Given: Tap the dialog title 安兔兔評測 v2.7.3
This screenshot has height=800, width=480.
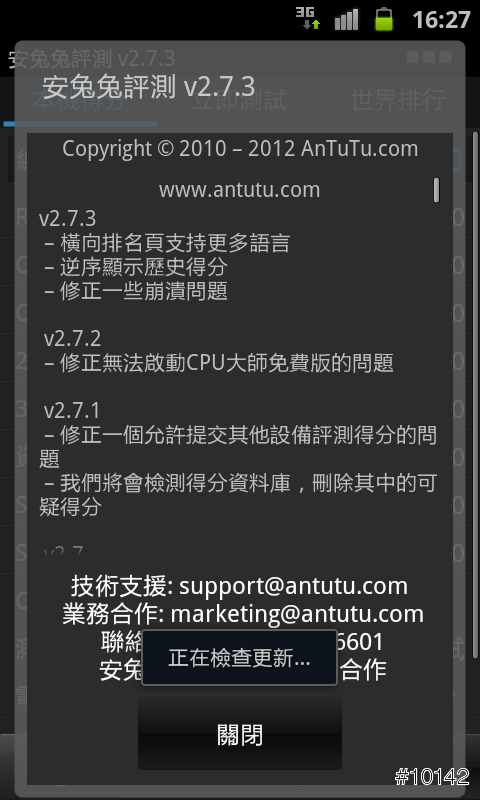Looking at the screenshot, I should 148,87.
